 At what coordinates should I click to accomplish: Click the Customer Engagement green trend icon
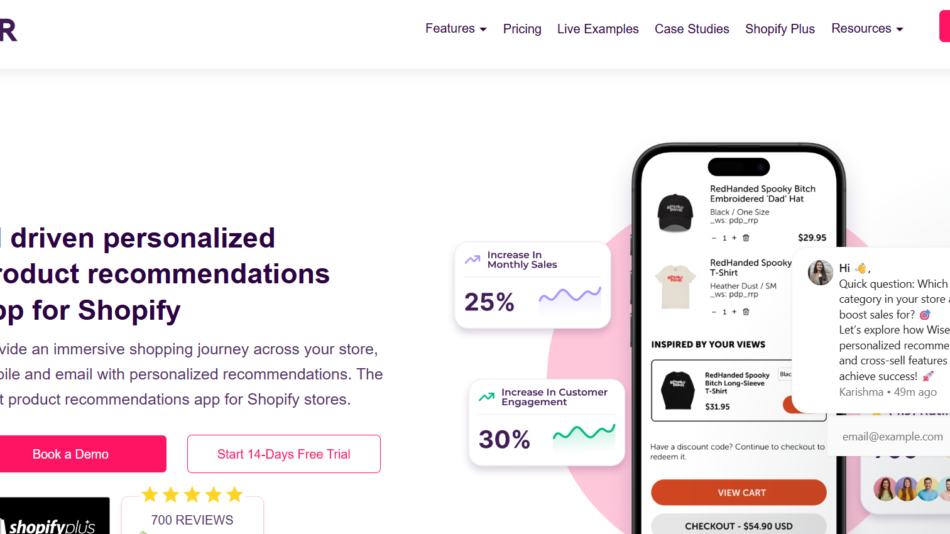[487, 397]
